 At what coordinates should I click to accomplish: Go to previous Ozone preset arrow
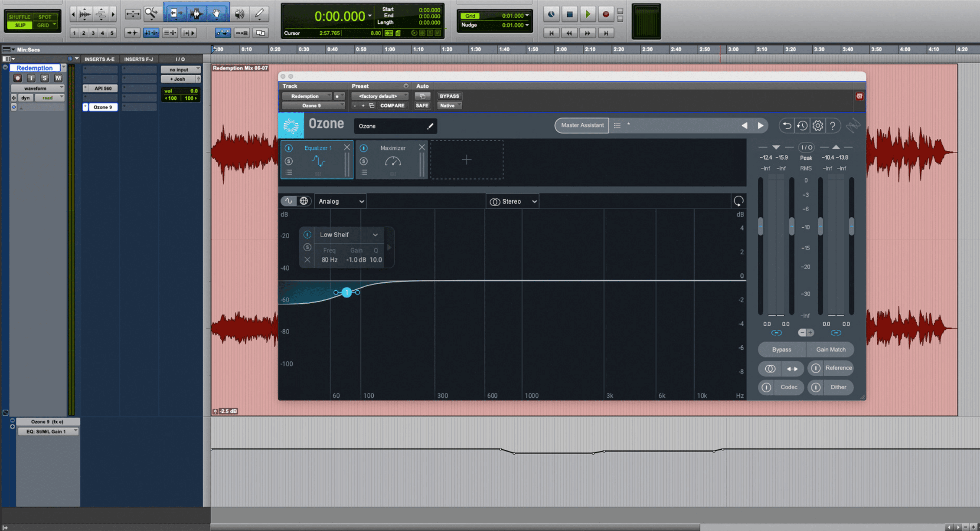pyautogui.click(x=744, y=125)
